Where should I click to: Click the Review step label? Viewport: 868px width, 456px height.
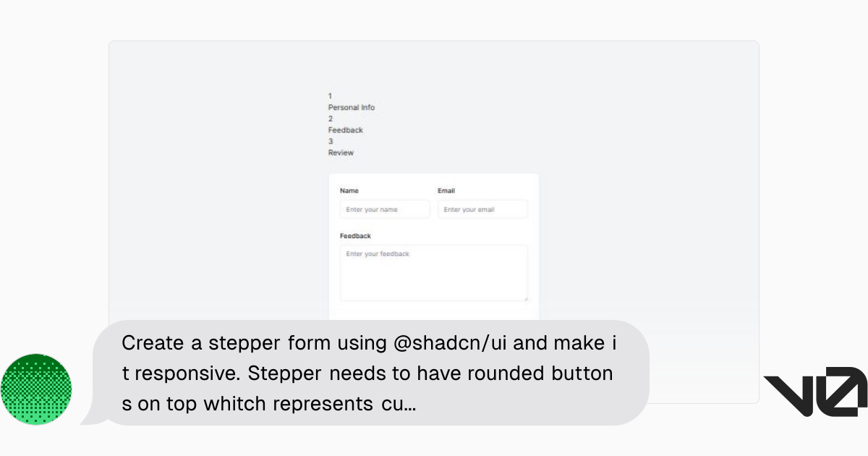coord(341,153)
